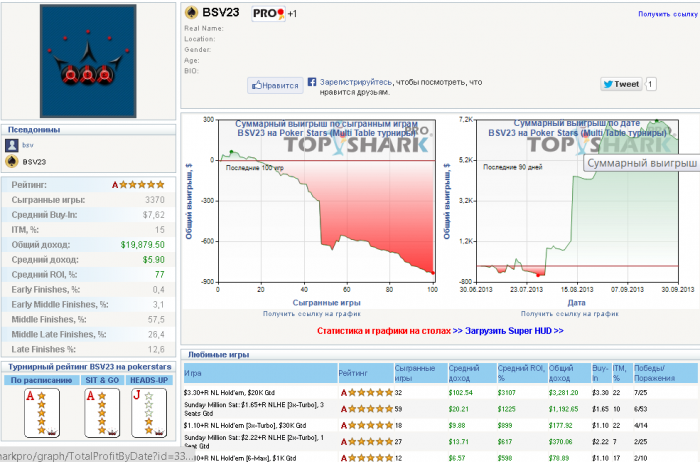
Task: Sort by Средний ROI column header
Action: 522,373
